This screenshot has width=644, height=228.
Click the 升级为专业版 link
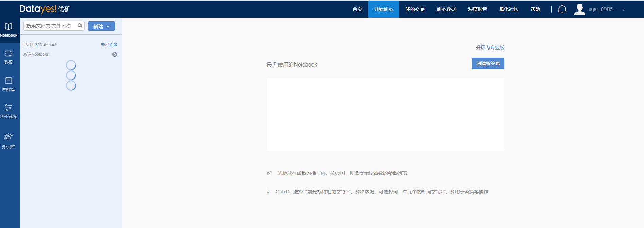pos(490,47)
